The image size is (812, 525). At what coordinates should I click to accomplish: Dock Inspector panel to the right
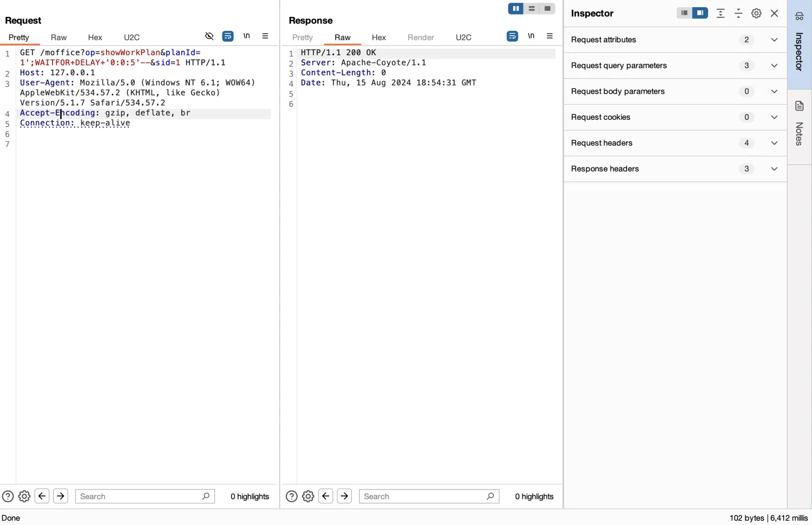pos(700,13)
